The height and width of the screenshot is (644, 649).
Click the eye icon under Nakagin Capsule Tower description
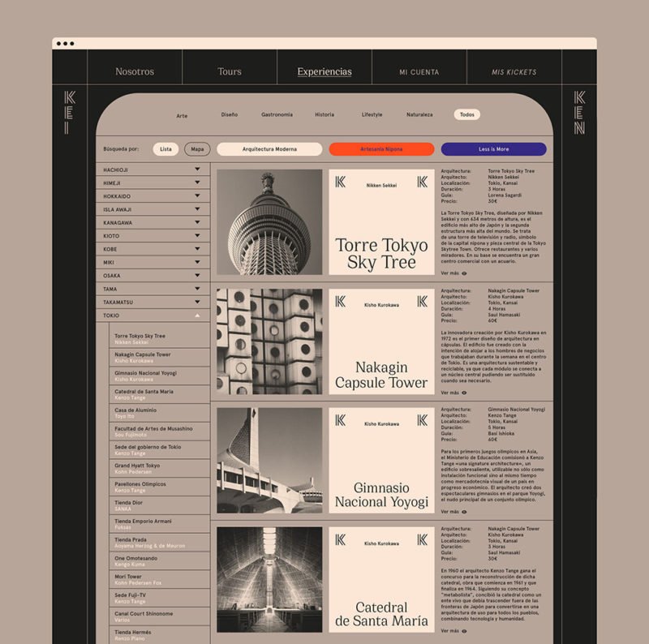[x=464, y=393]
